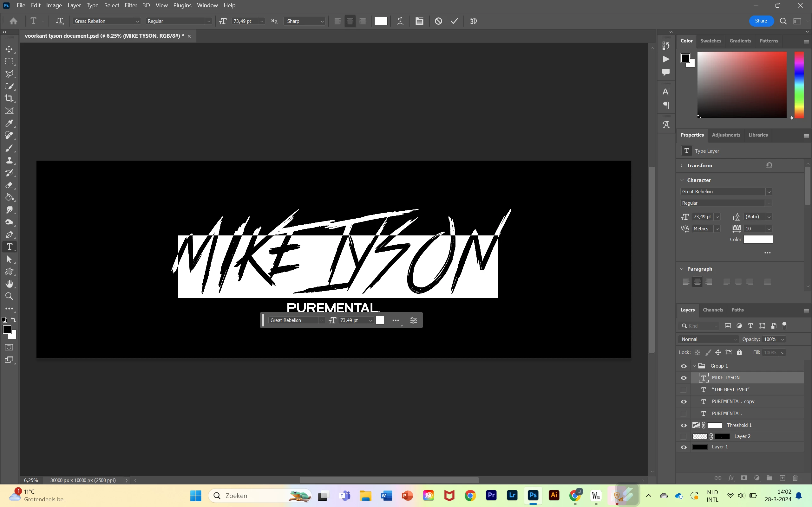The height and width of the screenshot is (507, 812).
Task: Open the Normal blend mode dropdown
Action: (709, 339)
